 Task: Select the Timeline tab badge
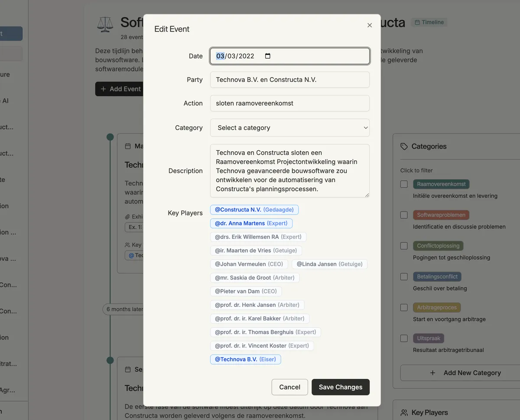click(x=429, y=22)
